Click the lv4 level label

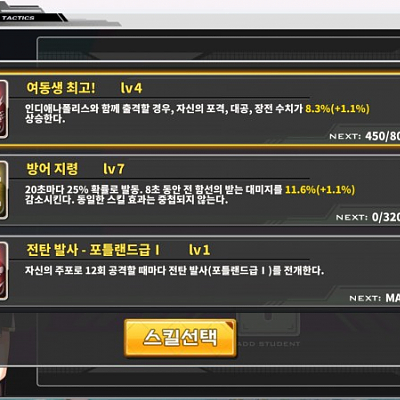pyautogui.click(x=131, y=88)
